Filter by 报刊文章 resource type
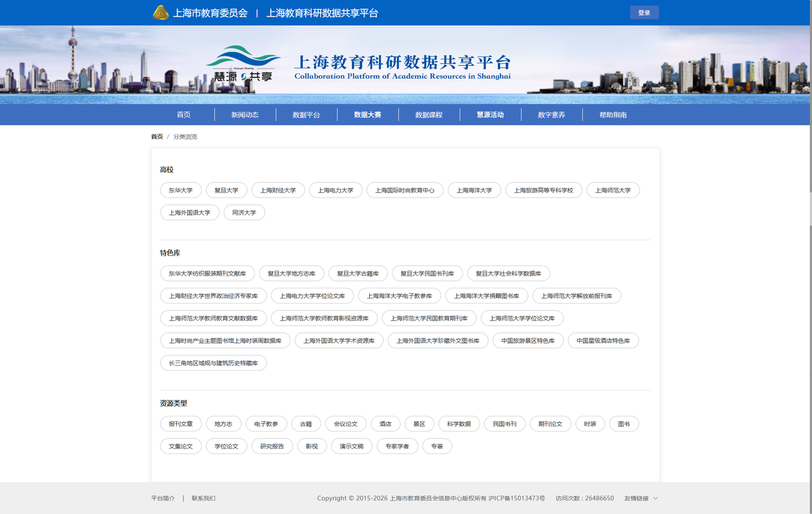The height and width of the screenshot is (514, 812). (x=181, y=423)
